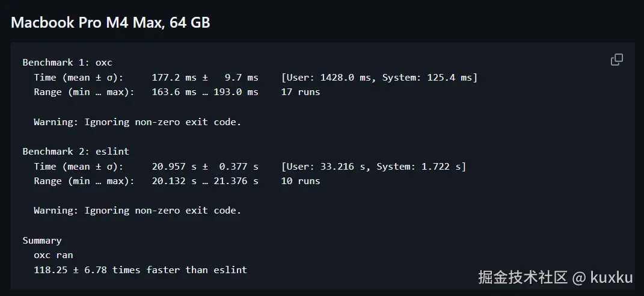Click the warning under Benchmark 1

tap(137, 122)
